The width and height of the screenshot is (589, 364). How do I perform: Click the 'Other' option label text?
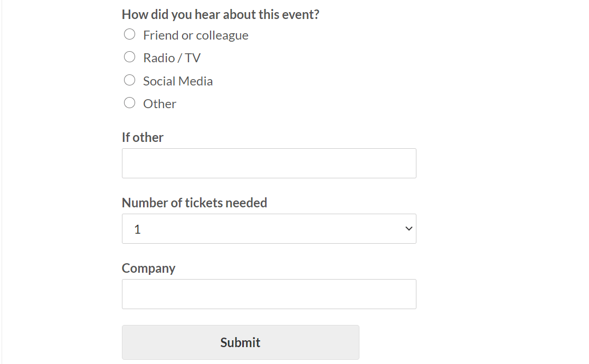click(x=159, y=104)
